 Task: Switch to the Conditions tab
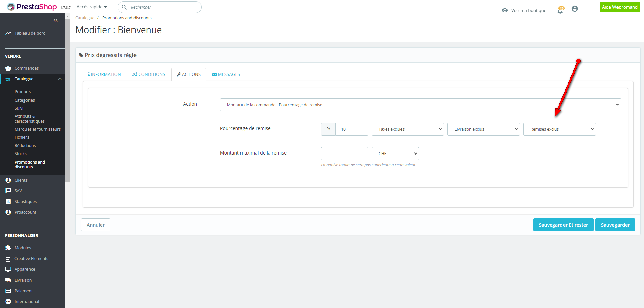pyautogui.click(x=149, y=74)
